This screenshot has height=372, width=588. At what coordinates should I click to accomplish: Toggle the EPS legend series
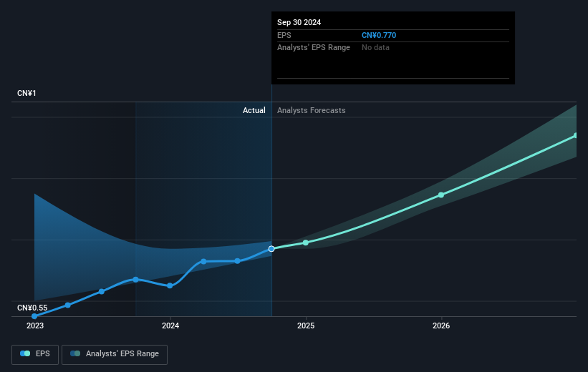point(35,354)
